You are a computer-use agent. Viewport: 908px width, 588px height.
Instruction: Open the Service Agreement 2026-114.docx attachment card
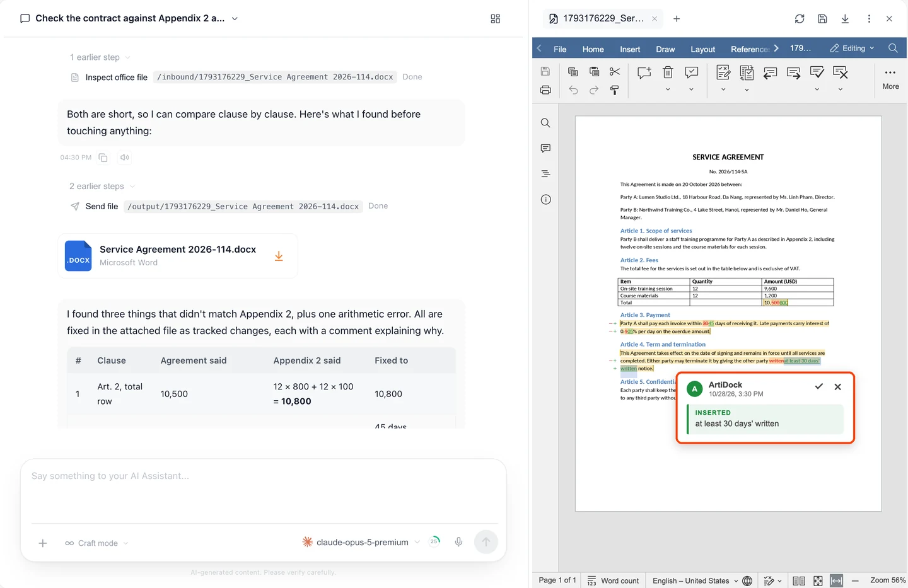[178, 256]
